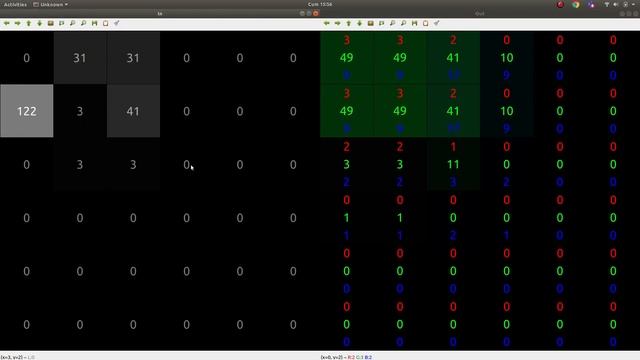Image resolution: width=640 pixels, height=360 pixels.
Task: Open the network status indicator
Action: click(607, 4)
